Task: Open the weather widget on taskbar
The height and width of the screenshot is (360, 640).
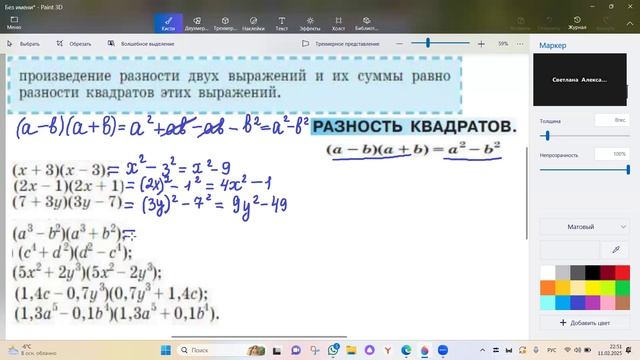Action: pyautogui.click(x=32, y=350)
